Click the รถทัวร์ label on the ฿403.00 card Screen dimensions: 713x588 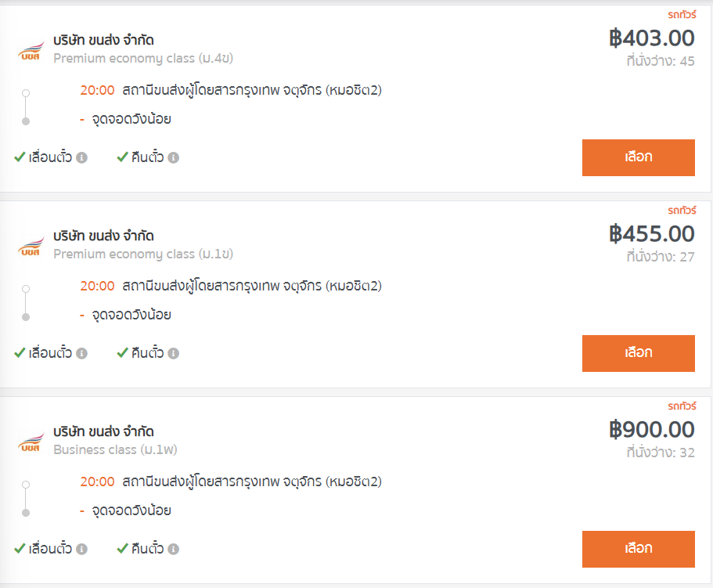pyautogui.click(x=681, y=14)
